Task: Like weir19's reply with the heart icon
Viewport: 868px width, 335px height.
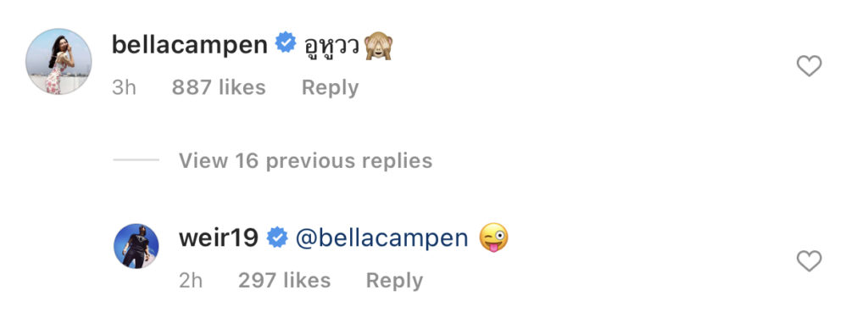Action: tap(809, 261)
